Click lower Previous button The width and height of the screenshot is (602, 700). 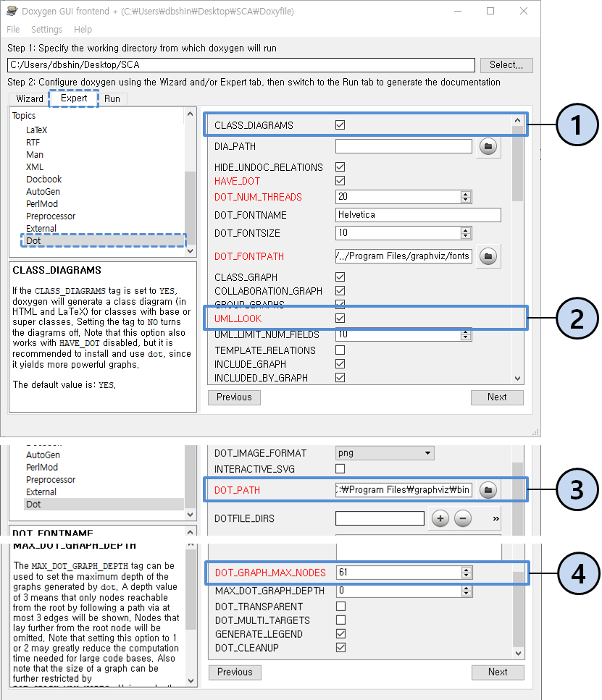(235, 672)
